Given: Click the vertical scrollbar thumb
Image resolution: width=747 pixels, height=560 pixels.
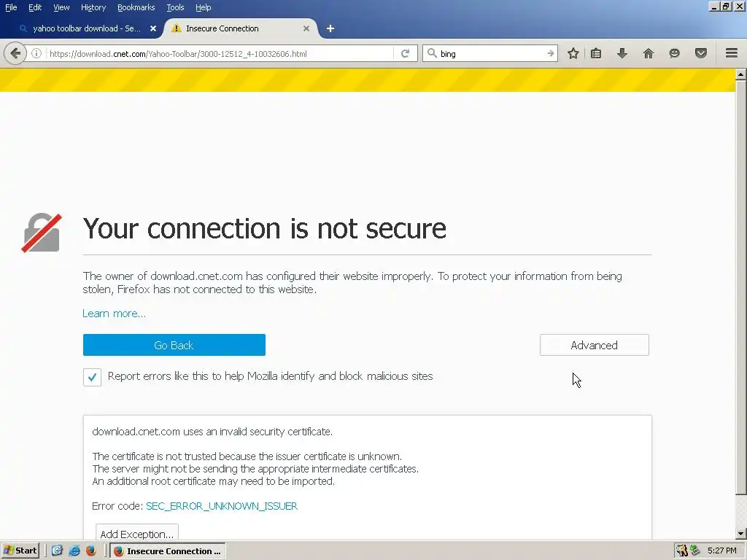Looking at the screenshot, I should (x=740, y=287).
